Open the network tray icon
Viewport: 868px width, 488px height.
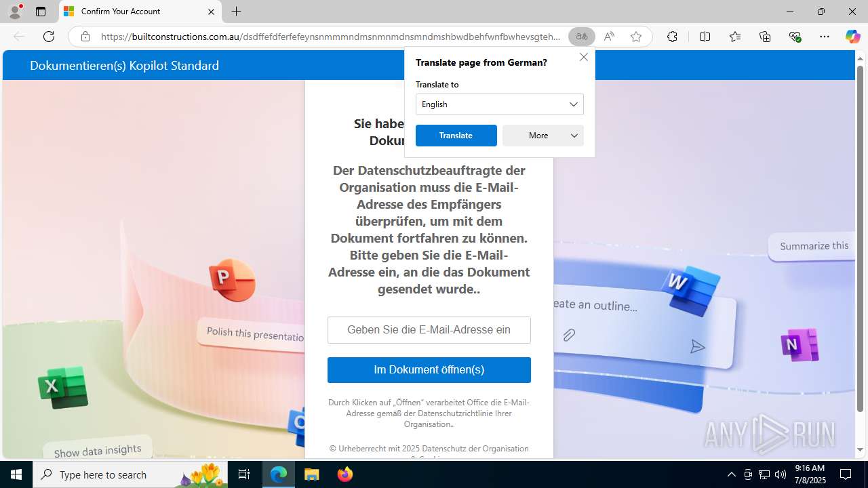(764, 474)
